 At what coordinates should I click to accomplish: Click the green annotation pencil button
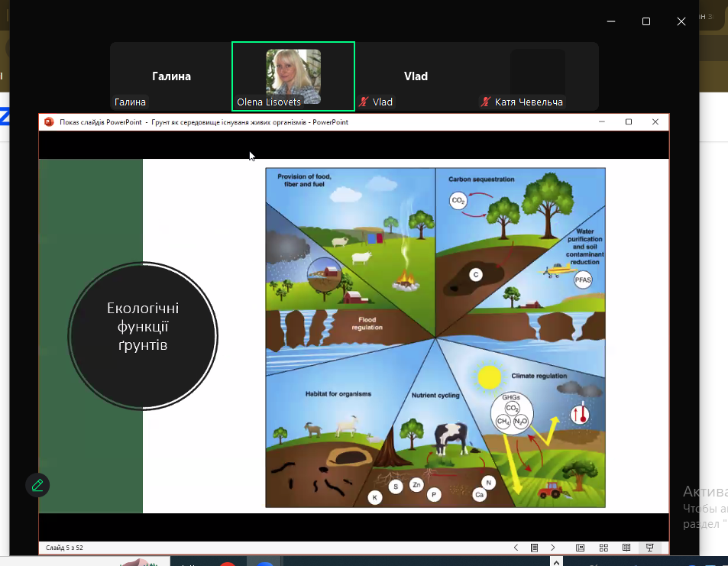(36, 485)
